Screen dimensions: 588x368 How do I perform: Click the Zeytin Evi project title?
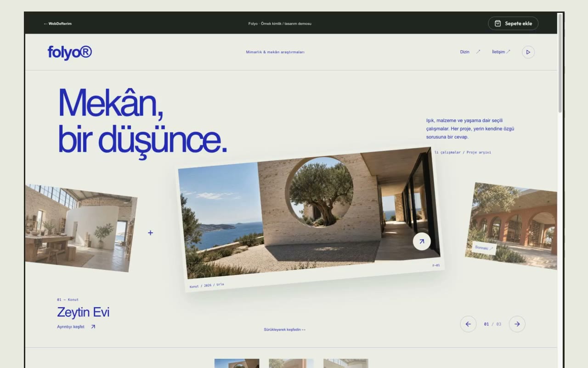click(83, 312)
